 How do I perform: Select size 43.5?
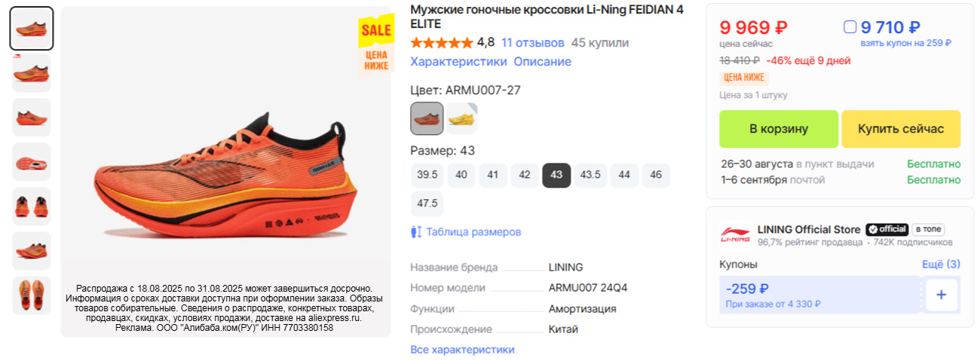590,175
